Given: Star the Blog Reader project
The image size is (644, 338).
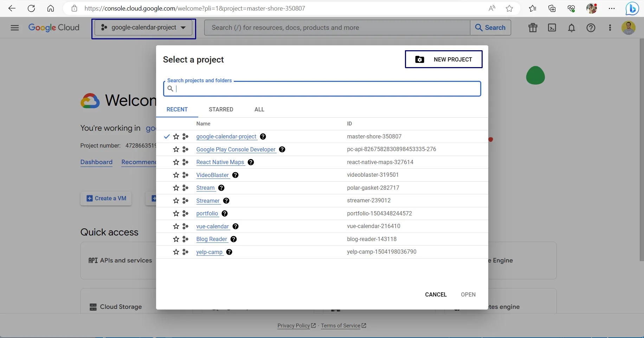Looking at the screenshot, I should click(x=176, y=239).
